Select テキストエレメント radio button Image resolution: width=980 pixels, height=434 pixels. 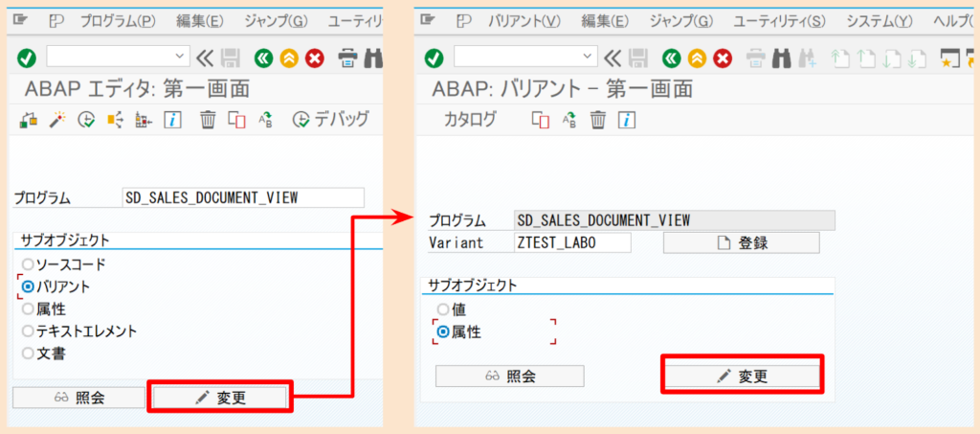click(28, 331)
